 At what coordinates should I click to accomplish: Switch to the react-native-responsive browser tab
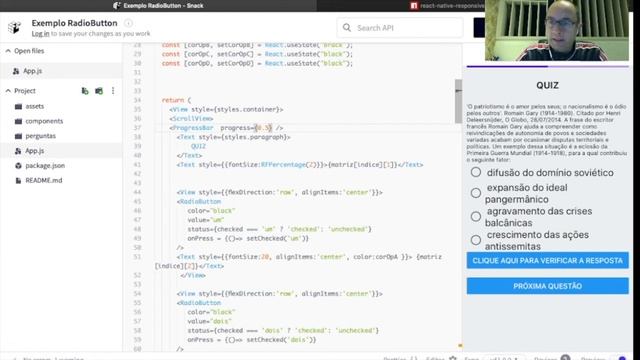click(x=447, y=6)
